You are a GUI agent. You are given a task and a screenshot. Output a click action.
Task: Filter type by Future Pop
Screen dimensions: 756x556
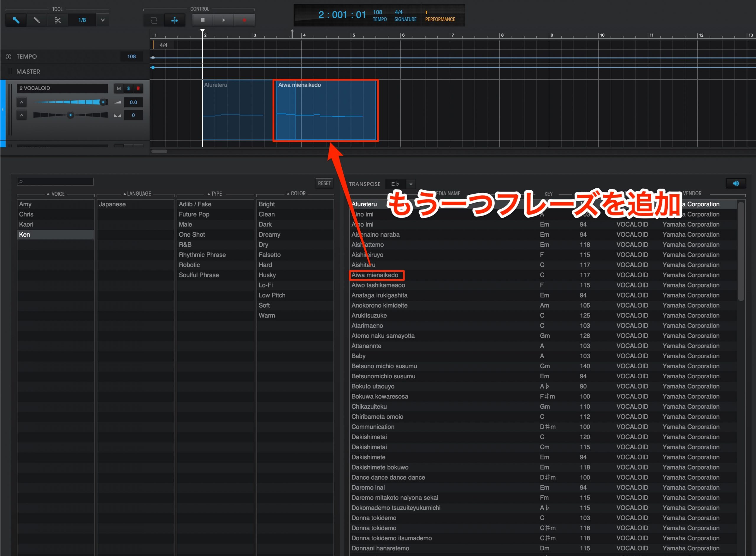coord(215,214)
